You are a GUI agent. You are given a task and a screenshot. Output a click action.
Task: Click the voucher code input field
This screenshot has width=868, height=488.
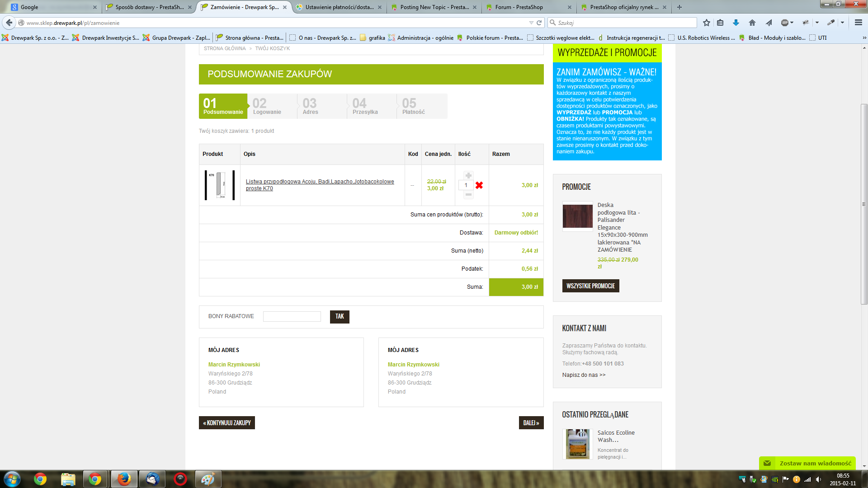coord(292,316)
